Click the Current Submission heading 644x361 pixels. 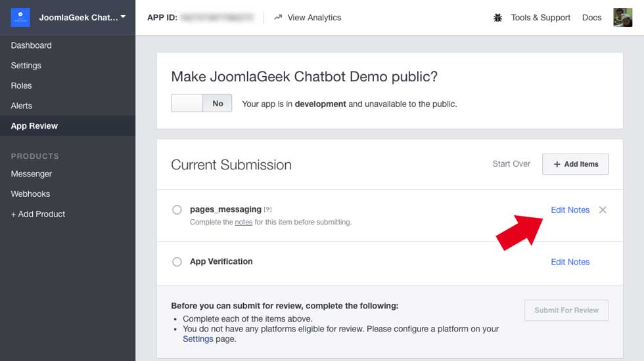point(231,165)
